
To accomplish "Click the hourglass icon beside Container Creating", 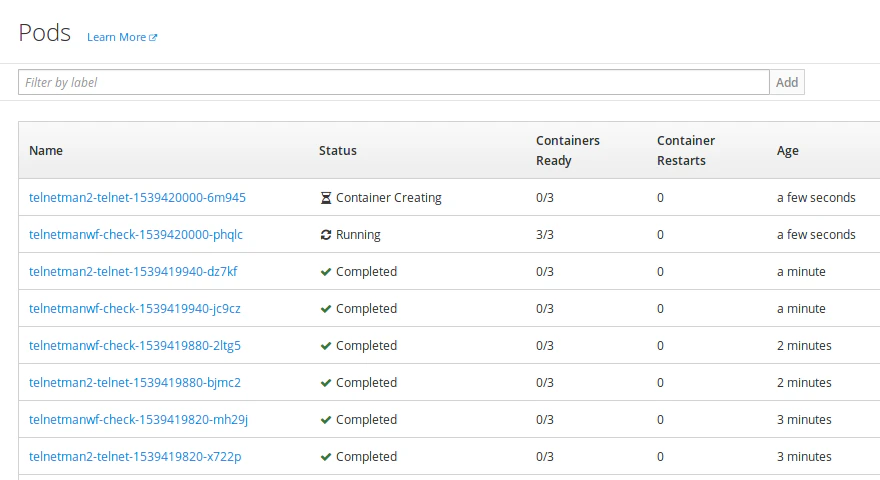I will click(326, 198).
